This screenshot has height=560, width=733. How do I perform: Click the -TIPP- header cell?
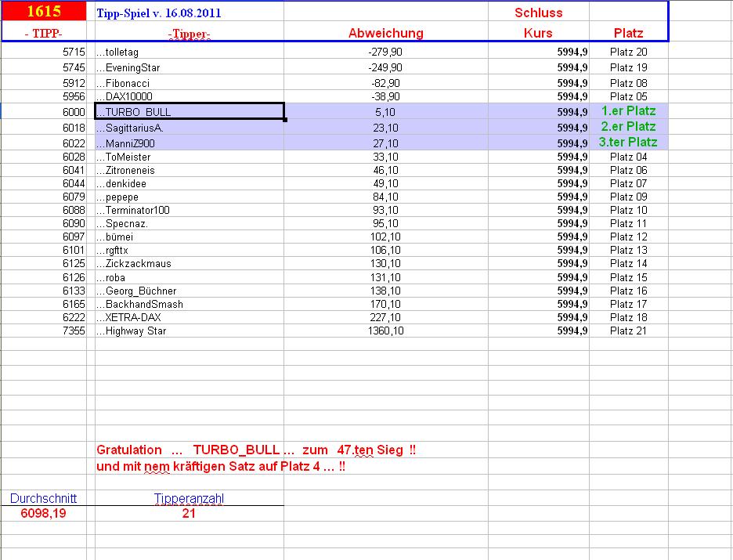click(x=44, y=33)
